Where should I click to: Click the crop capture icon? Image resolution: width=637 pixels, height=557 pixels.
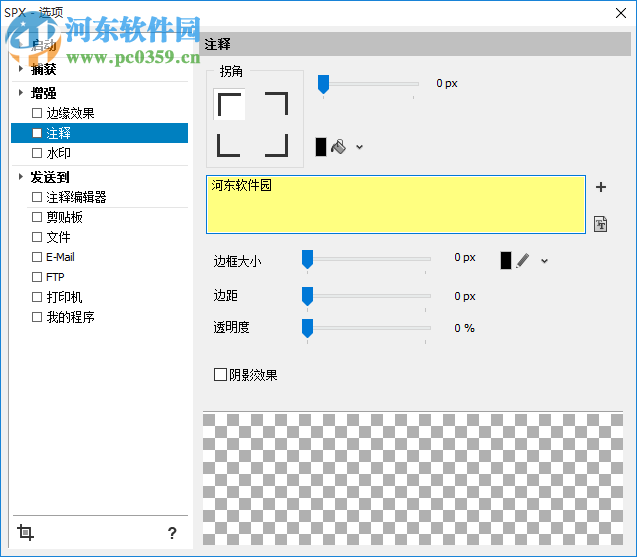coord(25,532)
